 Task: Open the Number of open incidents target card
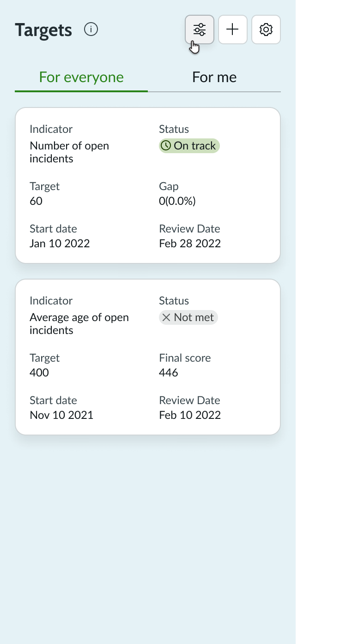pyautogui.click(x=148, y=185)
